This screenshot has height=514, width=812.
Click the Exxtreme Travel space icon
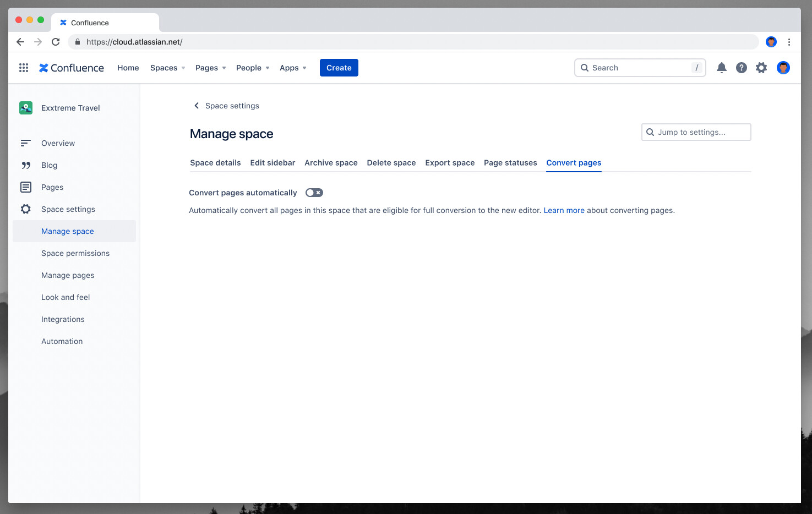(25, 108)
